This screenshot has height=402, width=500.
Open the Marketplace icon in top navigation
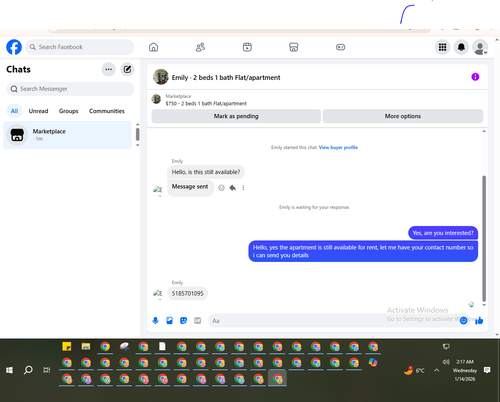click(294, 47)
